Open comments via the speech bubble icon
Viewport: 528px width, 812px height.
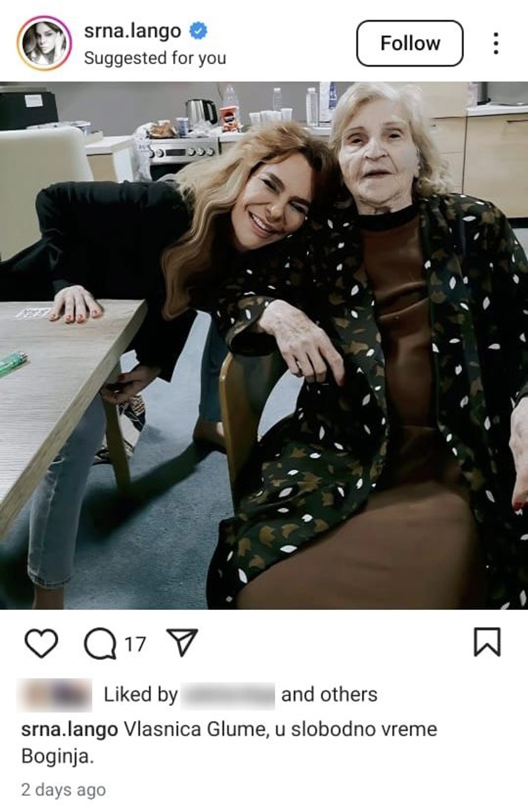[100, 644]
